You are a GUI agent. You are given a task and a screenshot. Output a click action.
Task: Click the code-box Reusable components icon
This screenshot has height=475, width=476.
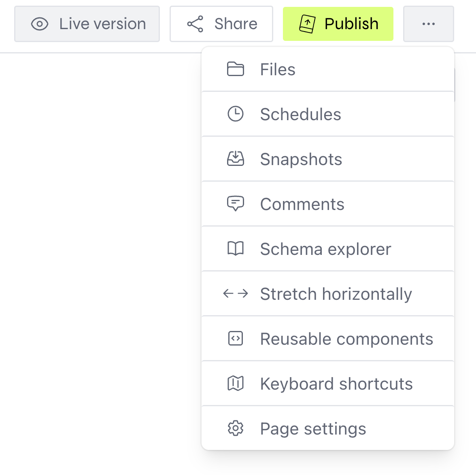click(x=236, y=338)
